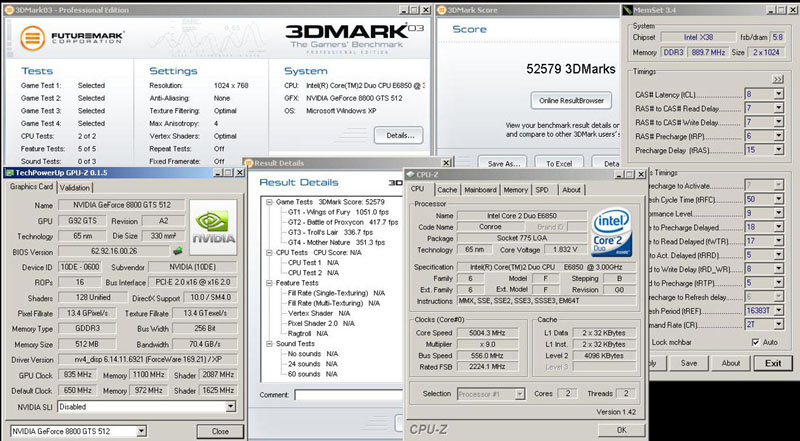This screenshot has width=800, height=441.
Task: Open the Performance Level dropdown showing 9
Action: click(779, 213)
